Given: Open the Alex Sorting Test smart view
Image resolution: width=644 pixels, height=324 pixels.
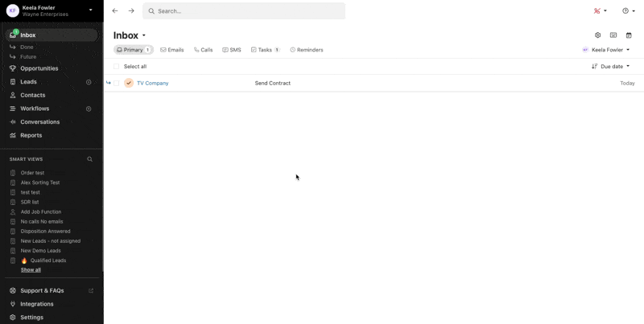Looking at the screenshot, I should 40,183.
